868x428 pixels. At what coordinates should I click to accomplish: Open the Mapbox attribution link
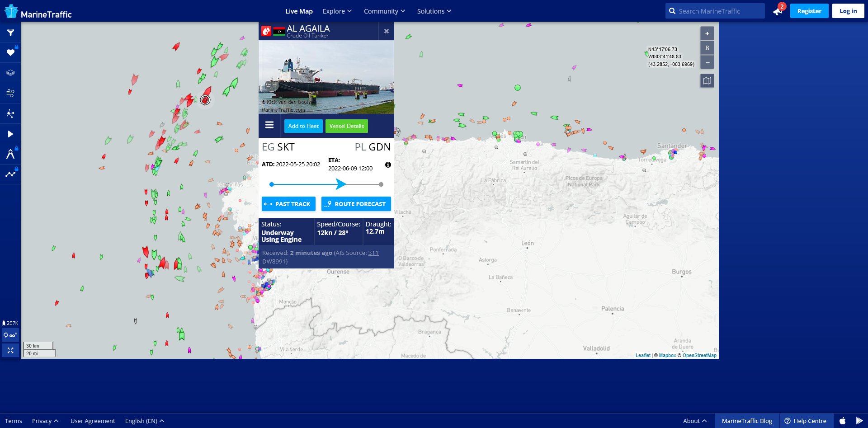click(667, 356)
